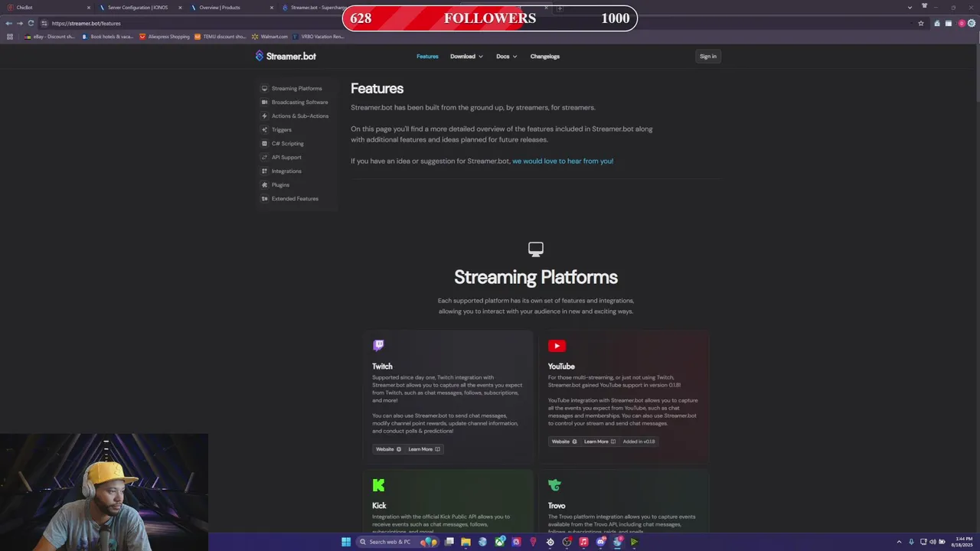The height and width of the screenshot is (551, 980).
Task: Click the Triggers sidebar icon
Action: click(264, 129)
